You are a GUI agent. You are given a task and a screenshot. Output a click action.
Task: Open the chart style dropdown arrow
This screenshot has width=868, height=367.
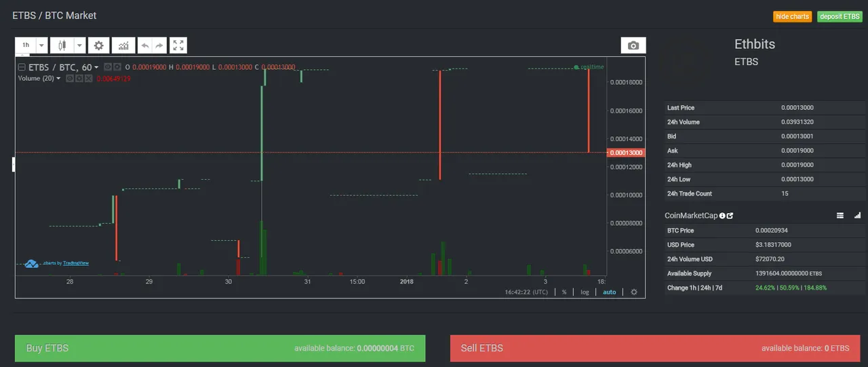click(79, 45)
